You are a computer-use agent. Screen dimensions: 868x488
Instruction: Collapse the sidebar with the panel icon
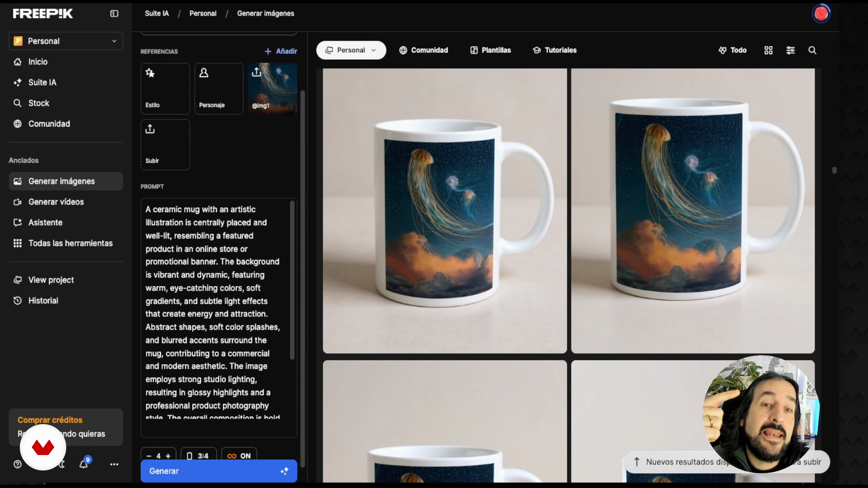pos(114,14)
